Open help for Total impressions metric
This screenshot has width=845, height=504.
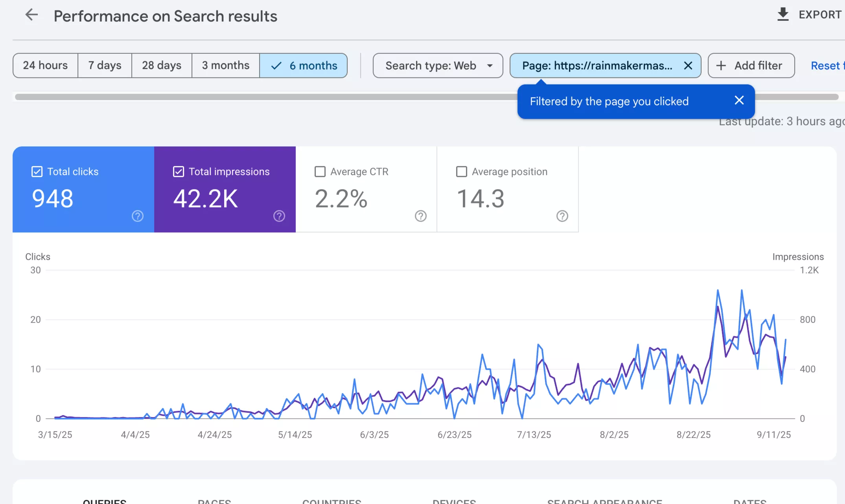(279, 216)
